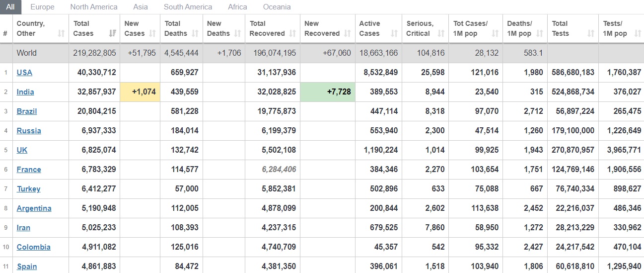Switch to the Europe tab

[x=43, y=7]
